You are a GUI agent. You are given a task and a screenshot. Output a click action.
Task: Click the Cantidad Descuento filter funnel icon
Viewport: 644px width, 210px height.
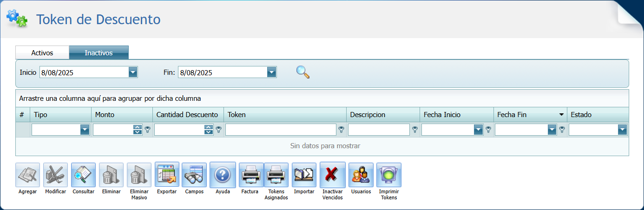pyautogui.click(x=218, y=130)
